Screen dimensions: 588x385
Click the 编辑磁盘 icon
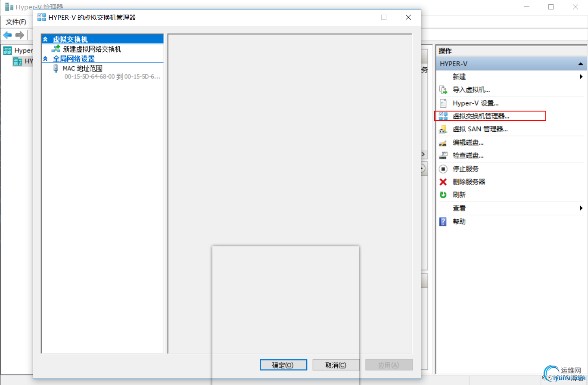[x=443, y=143]
